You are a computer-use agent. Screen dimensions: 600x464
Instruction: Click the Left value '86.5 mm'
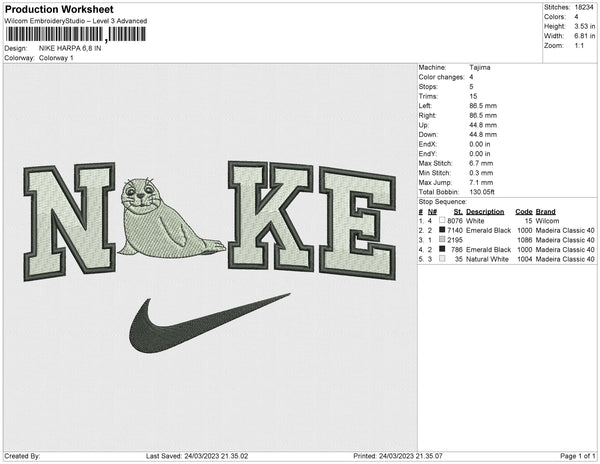tap(483, 106)
